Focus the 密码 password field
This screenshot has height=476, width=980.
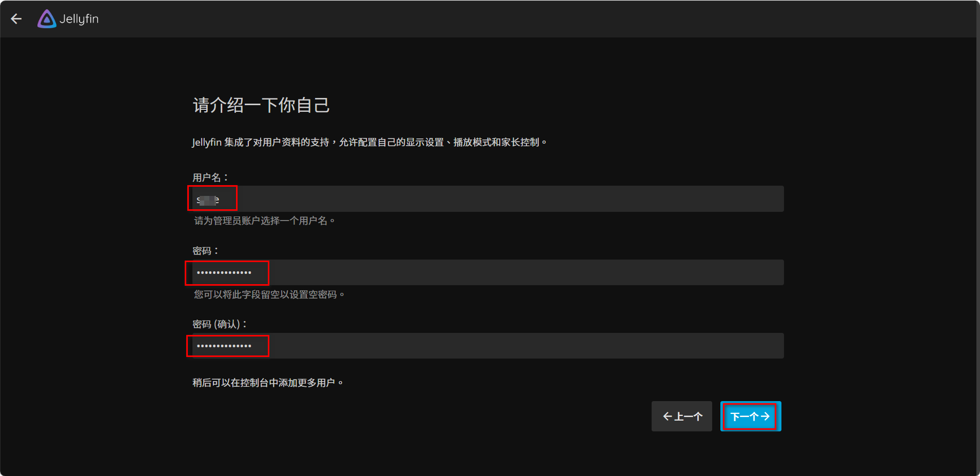(x=487, y=272)
